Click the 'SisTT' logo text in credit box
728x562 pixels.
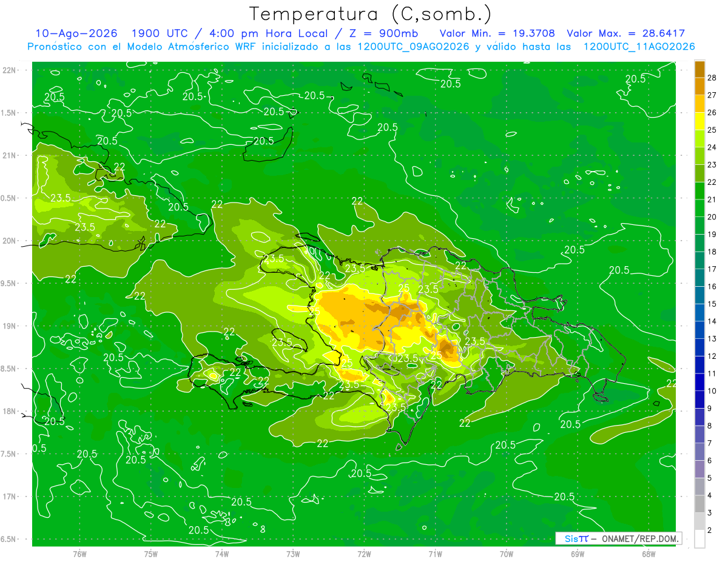[576, 538]
